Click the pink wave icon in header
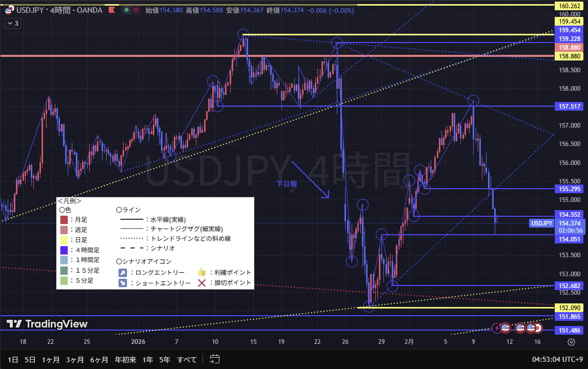 pyautogui.click(x=137, y=10)
